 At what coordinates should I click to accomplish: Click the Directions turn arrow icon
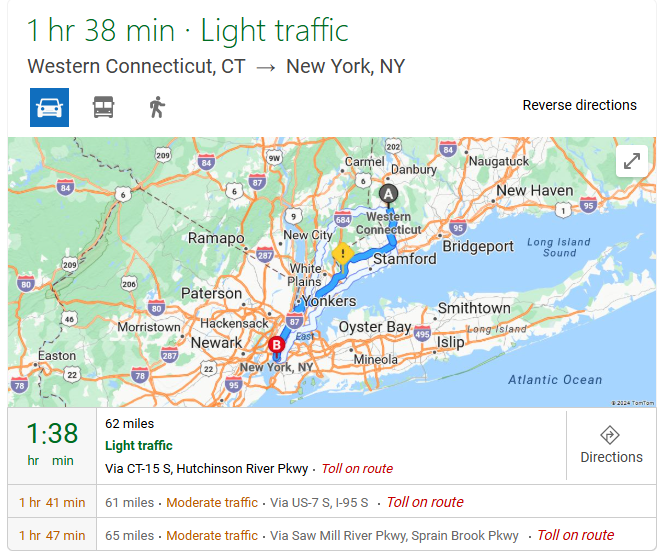pyautogui.click(x=610, y=435)
